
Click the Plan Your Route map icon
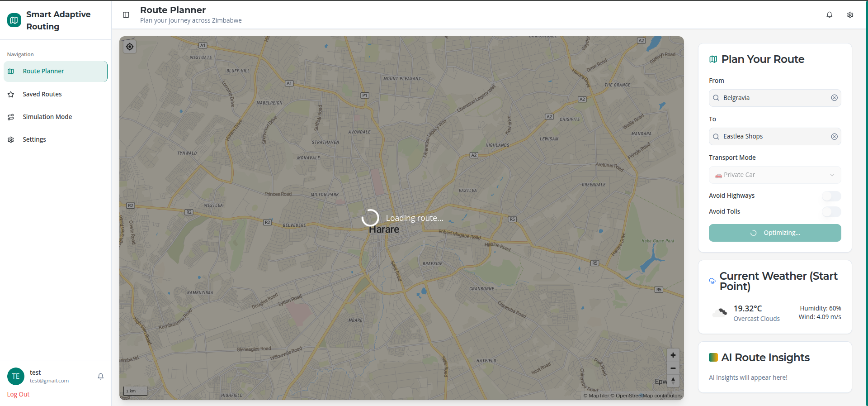[713, 59]
